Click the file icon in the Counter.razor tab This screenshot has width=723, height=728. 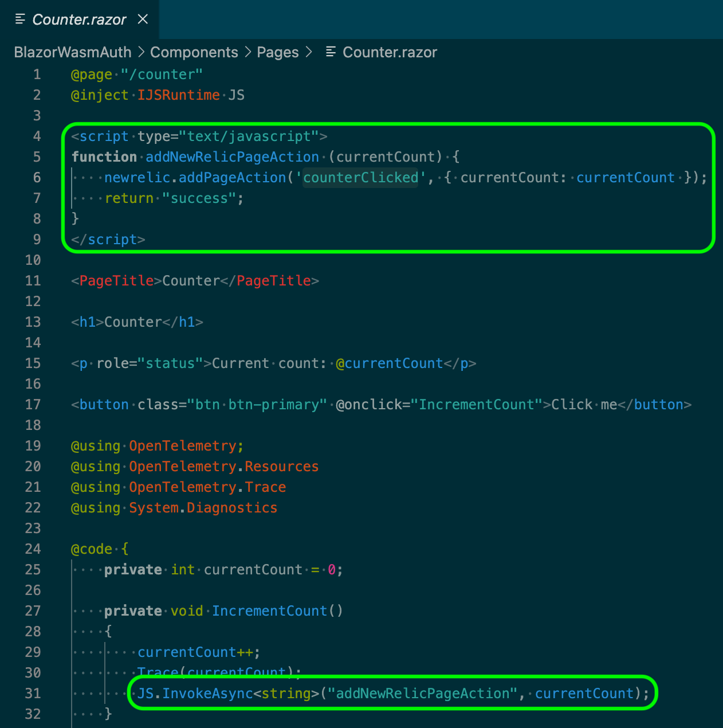tap(20, 19)
